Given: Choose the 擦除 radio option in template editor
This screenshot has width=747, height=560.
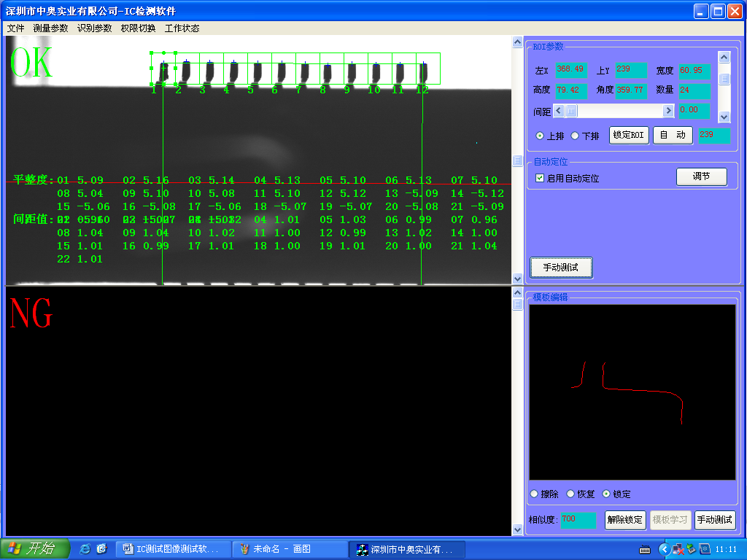Looking at the screenshot, I should pyautogui.click(x=535, y=494).
